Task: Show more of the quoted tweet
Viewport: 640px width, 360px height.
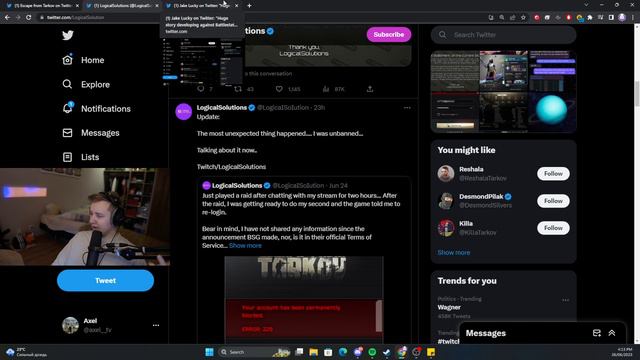Action: [x=245, y=245]
